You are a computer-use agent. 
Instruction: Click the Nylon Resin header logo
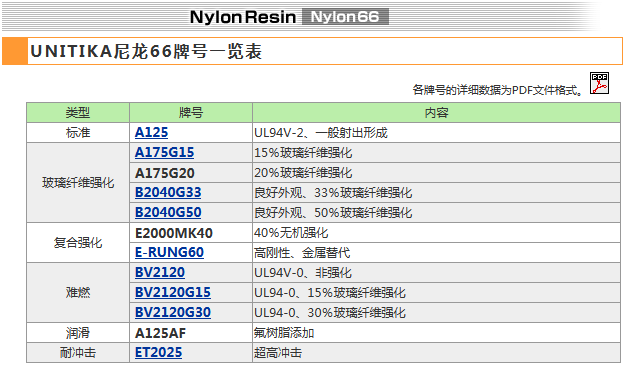[243, 17]
